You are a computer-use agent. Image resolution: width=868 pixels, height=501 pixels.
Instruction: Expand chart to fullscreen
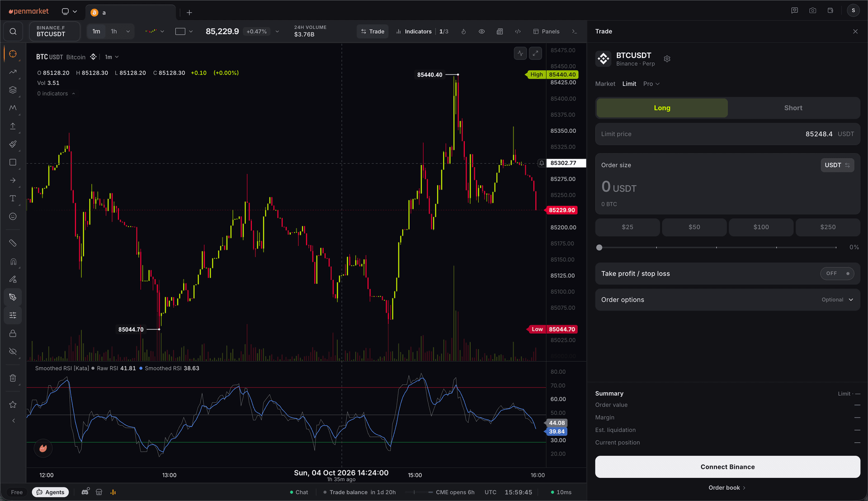pos(535,53)
